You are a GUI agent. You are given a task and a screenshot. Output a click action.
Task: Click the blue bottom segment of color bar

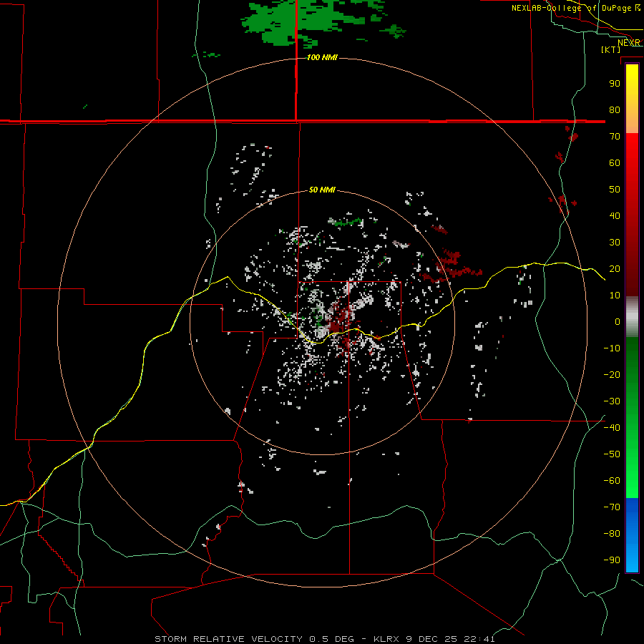click(x=632, y=535)
